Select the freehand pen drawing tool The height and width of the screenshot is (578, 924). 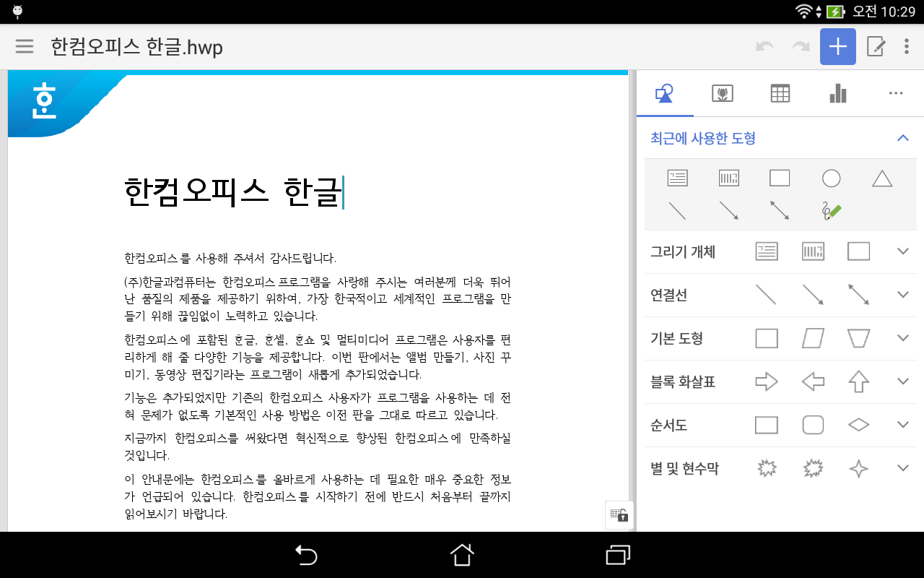coord(831,210)
